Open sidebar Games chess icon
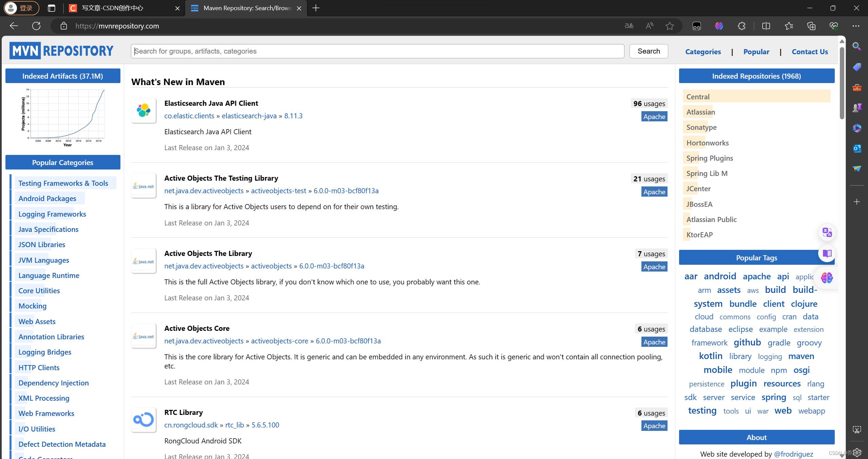 tap(857, 108)
